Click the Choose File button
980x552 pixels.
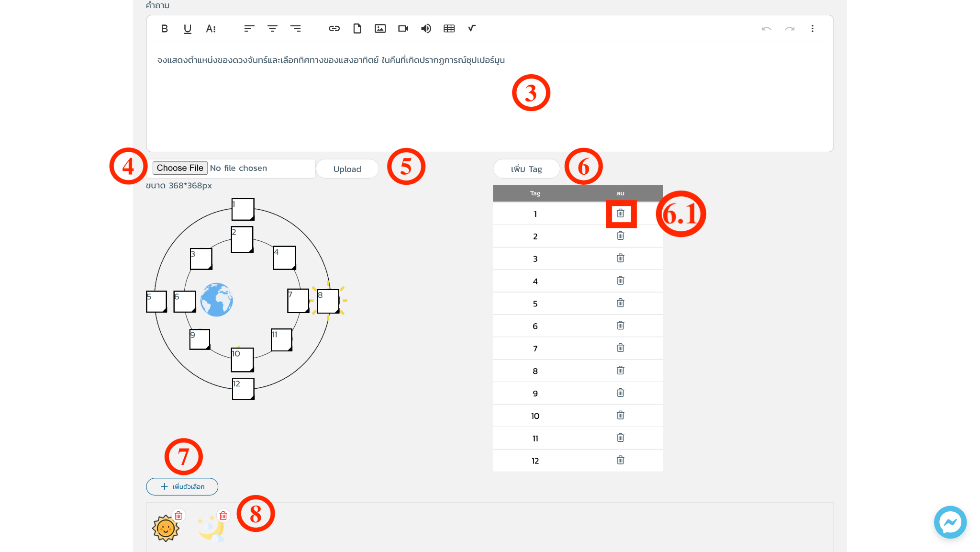[180, 168]
